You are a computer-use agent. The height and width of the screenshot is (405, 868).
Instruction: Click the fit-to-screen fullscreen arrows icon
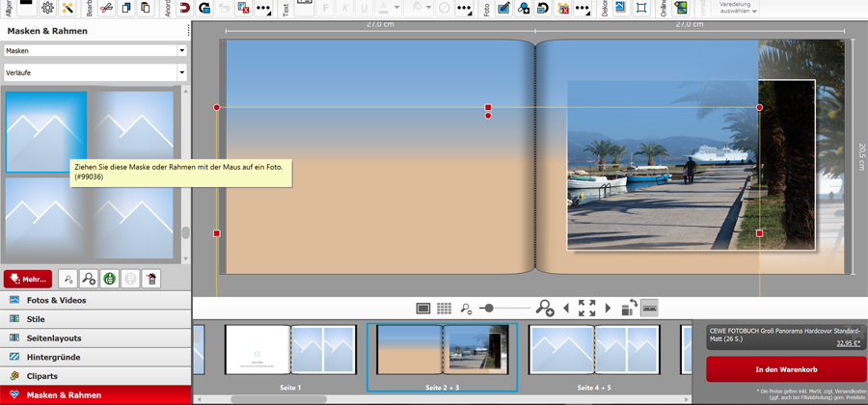pyautogui.click(x=586, y=309)
